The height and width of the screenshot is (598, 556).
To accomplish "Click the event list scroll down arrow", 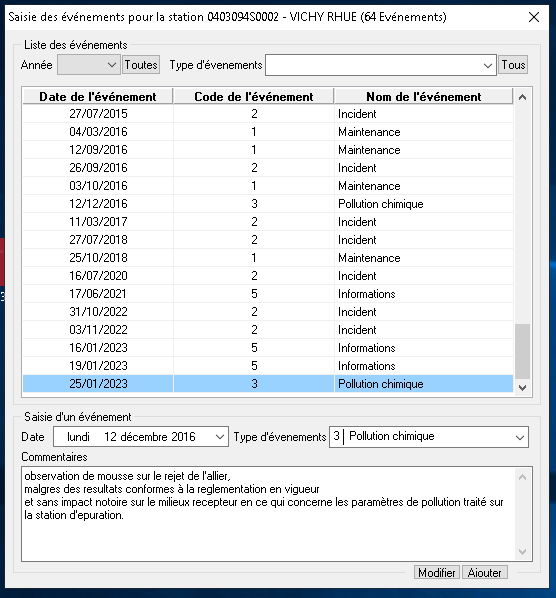I will tap(522, 387).
